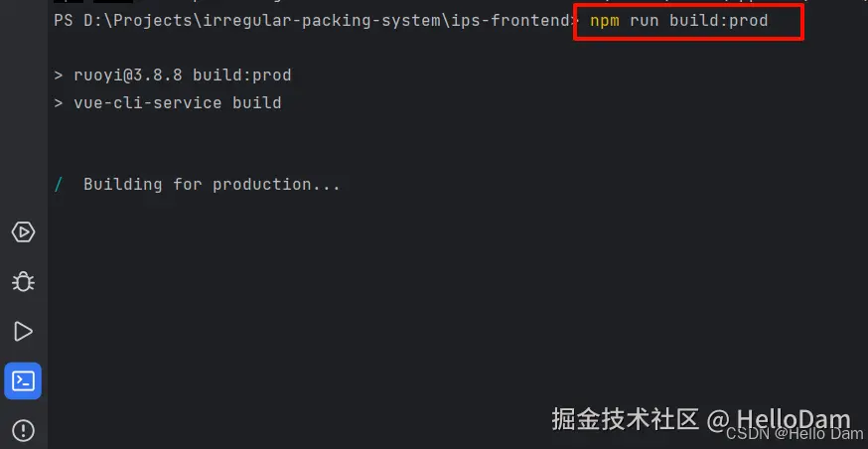868x449 pixels.
Task: Click the ruoyi@3.8.8 output text
Action: [128, 75]
